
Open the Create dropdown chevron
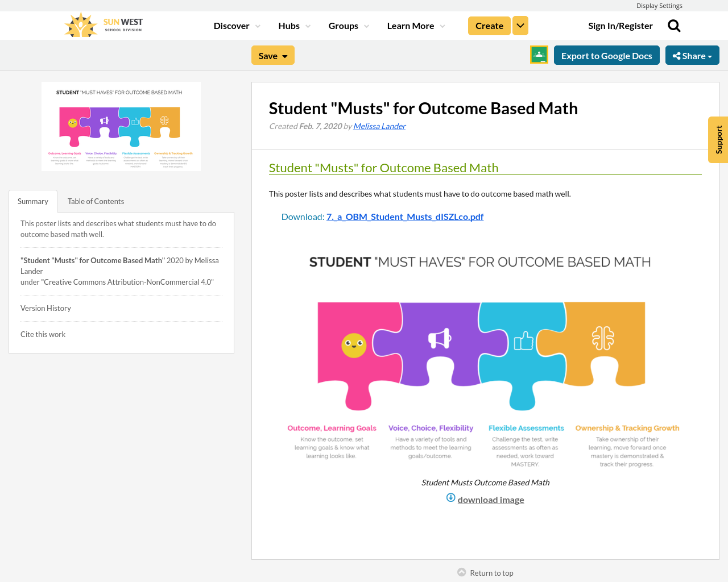pos(520,25)
